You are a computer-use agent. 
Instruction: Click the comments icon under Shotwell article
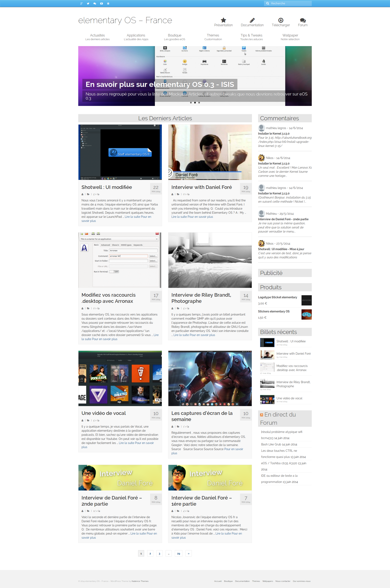pos(98,194)
